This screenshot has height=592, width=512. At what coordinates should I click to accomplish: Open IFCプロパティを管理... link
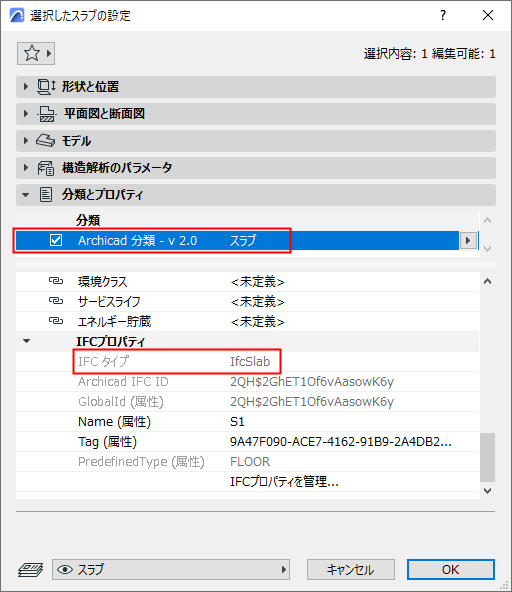tap(284, 482)
